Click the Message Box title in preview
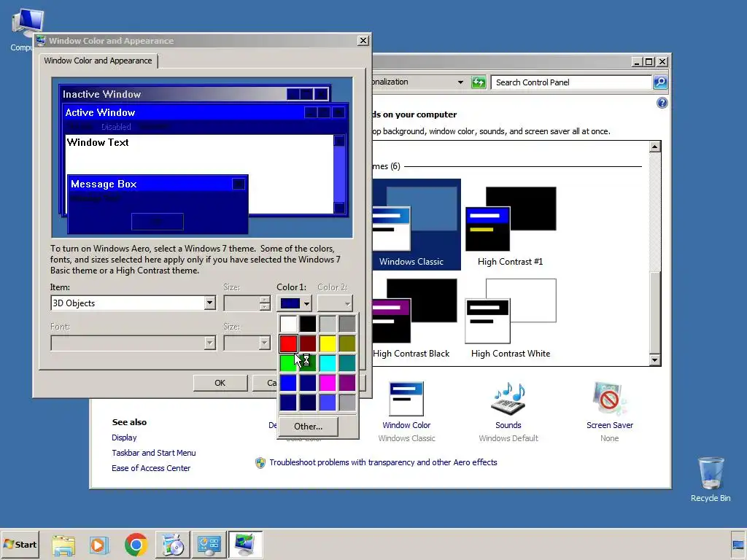Screen dimensions: 747x560 click(x=104, y=184)
